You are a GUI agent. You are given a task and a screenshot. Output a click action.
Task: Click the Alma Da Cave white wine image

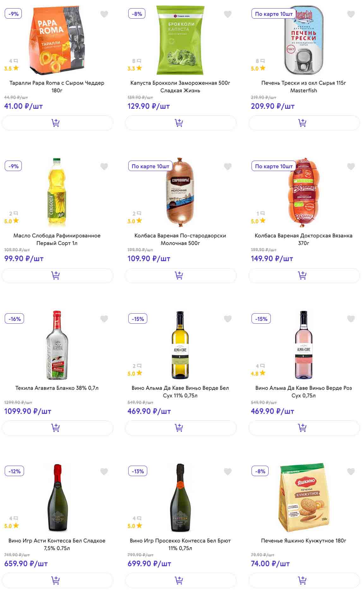pos(180,345)
